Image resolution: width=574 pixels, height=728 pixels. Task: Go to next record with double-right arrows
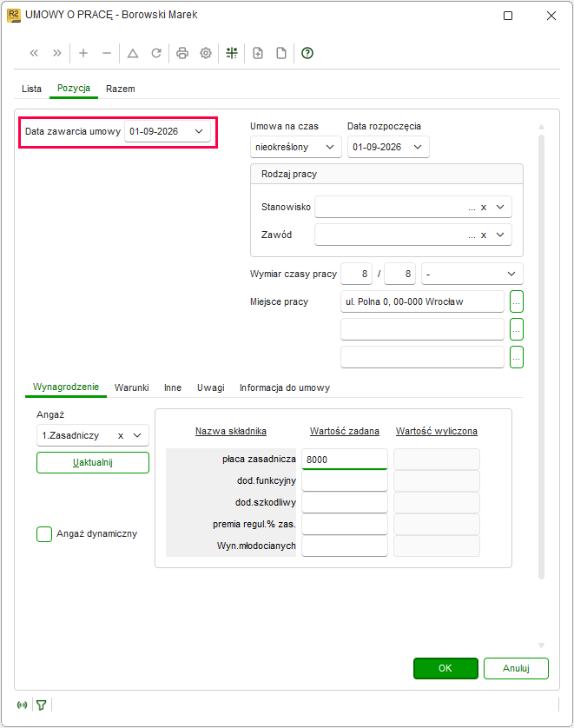(57, 53)
